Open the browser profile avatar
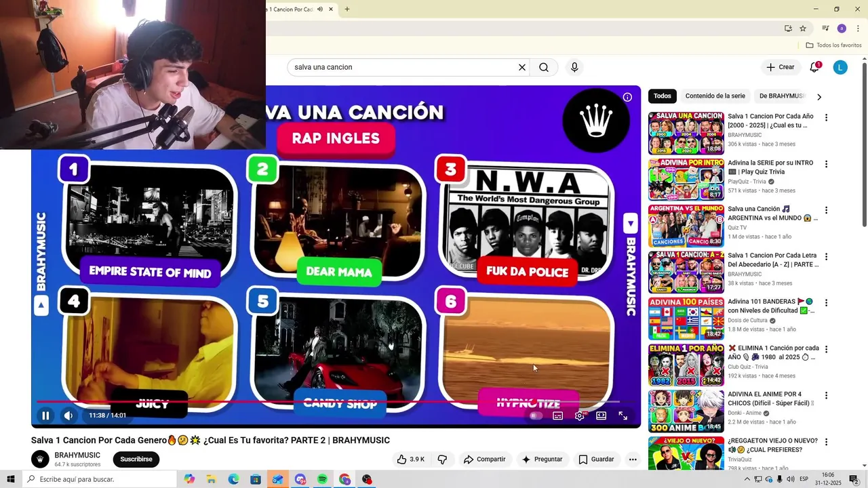This screenshot has height=488, width=868. (x=842, y=28)
